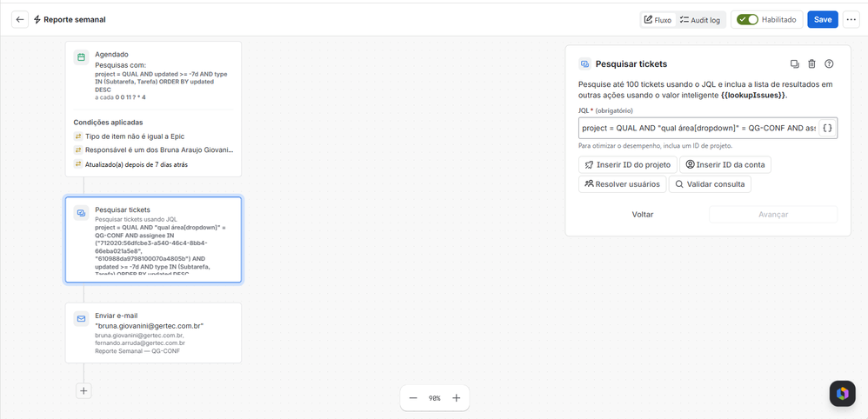
Task: Open the Audit log tab
Action: click(x=700, y=20)
